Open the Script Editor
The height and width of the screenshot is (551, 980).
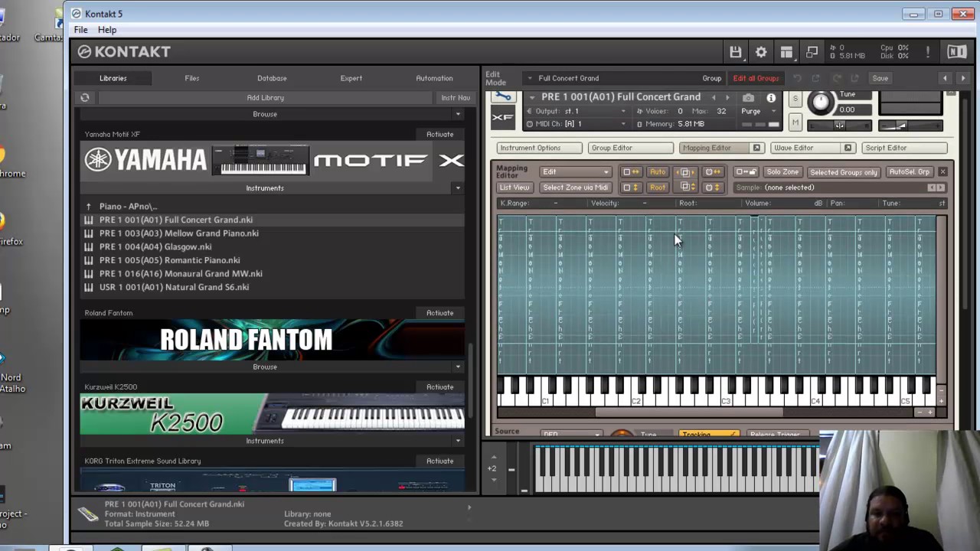pos(904,148)
